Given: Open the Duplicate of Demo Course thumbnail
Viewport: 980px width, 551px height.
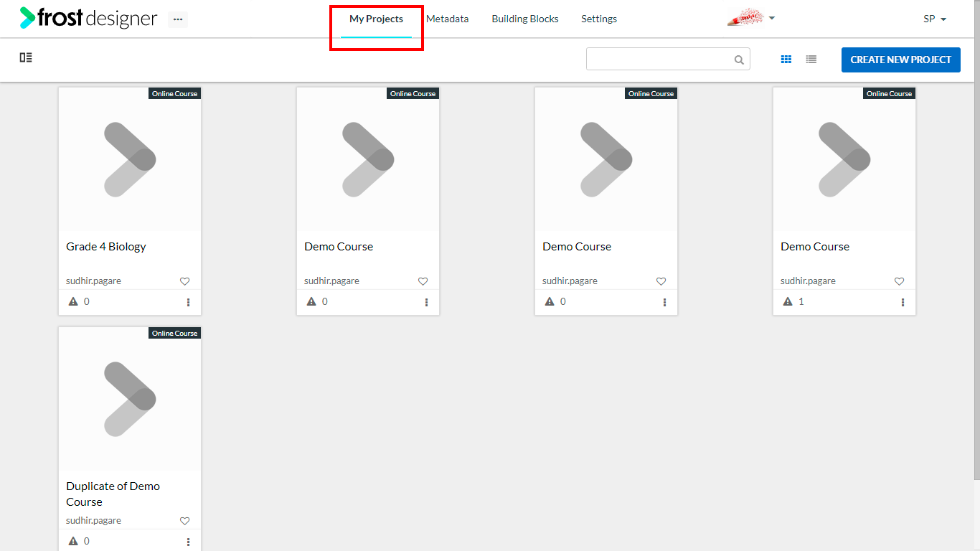Looking at the screenshot, I should 130,399.
